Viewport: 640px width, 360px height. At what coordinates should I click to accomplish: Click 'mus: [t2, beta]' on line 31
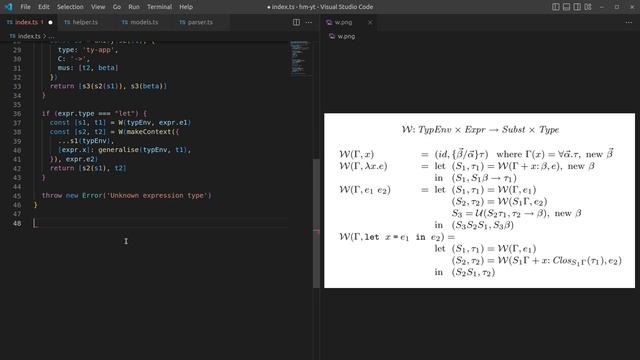pos(88,68)
